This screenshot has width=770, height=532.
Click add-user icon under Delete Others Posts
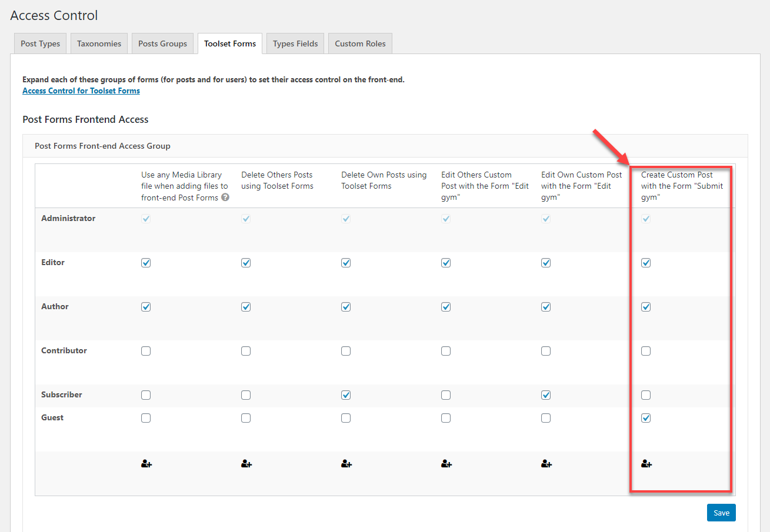point(246,464)
